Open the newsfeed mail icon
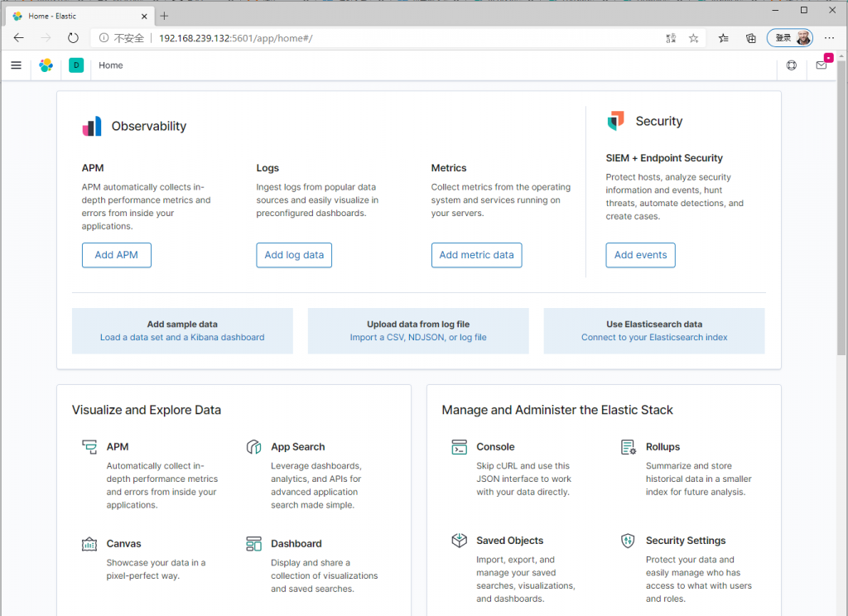 click(821, 65)
